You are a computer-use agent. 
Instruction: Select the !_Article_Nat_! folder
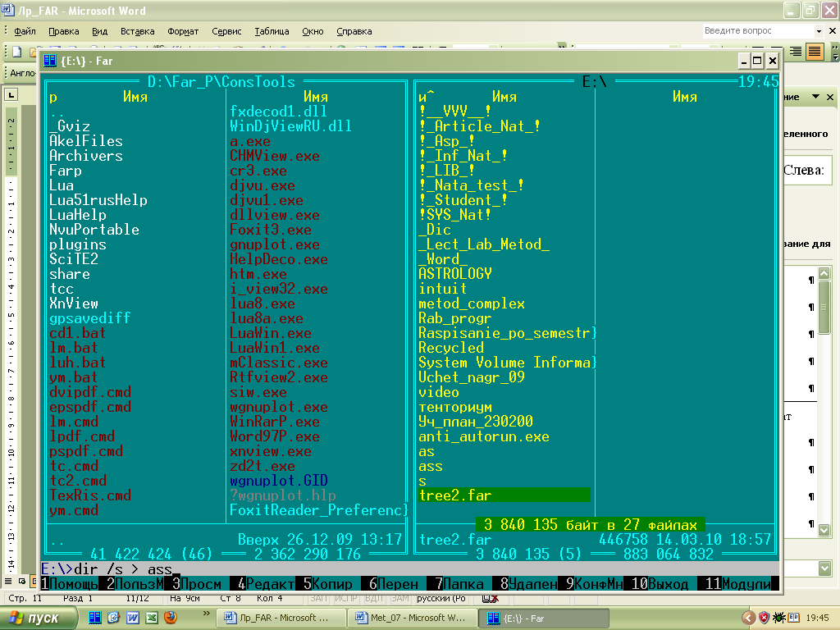(x=479, y=126)
